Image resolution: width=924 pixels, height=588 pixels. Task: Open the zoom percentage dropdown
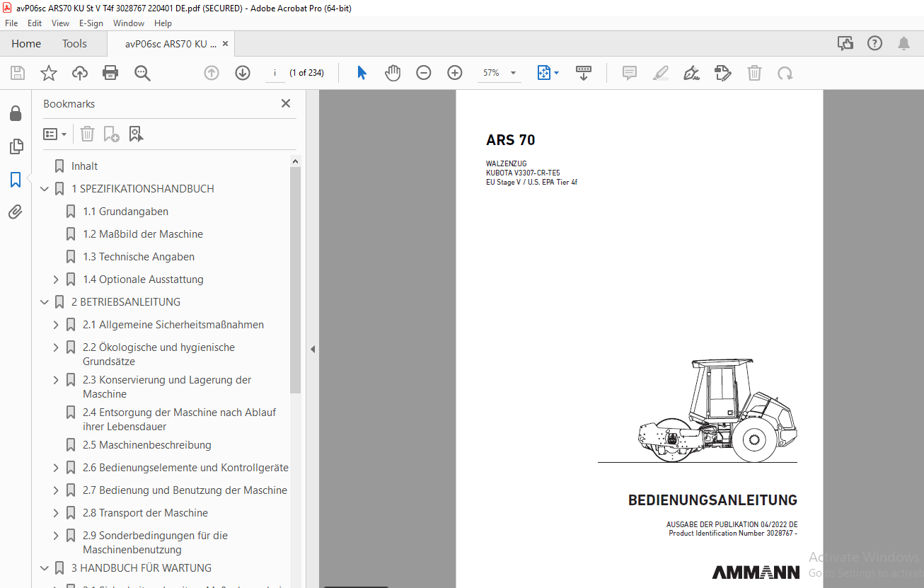(513, 73)
